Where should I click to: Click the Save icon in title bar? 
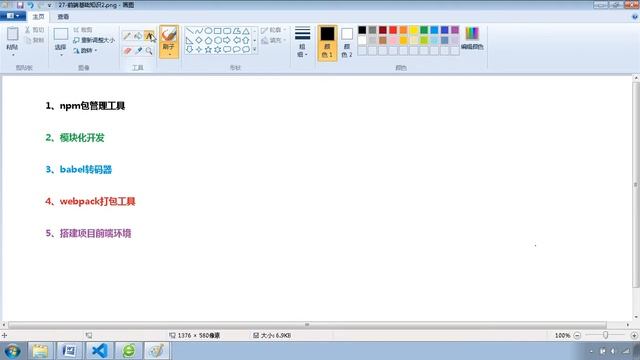click(x=20, y=5)
